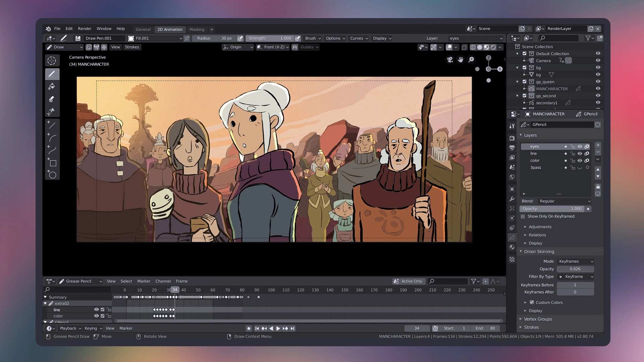Toggle visibility of color layer
Viewport: 644px width, 362px height.
[x=580, y=161]
